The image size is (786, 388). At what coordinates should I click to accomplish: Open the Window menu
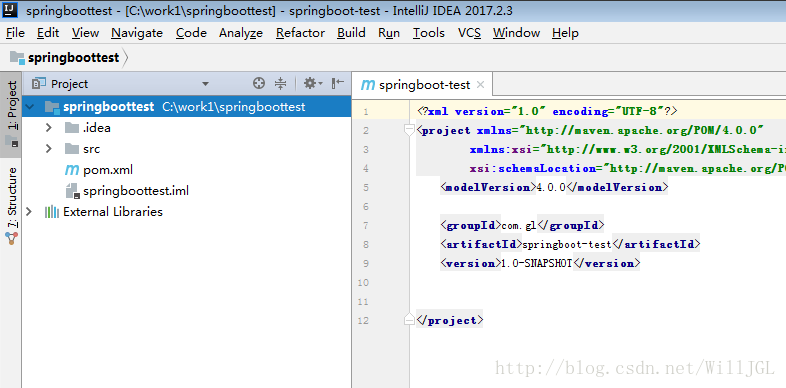coord(516,33)
